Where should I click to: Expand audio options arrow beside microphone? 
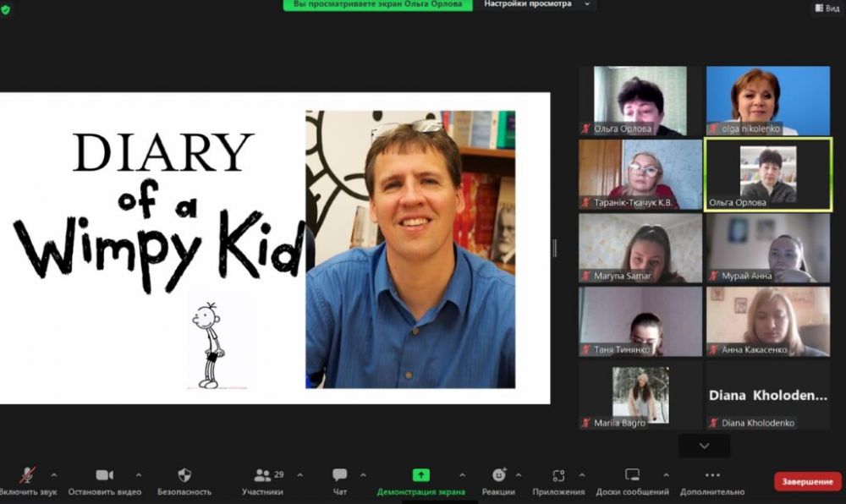tap(54, 474)
